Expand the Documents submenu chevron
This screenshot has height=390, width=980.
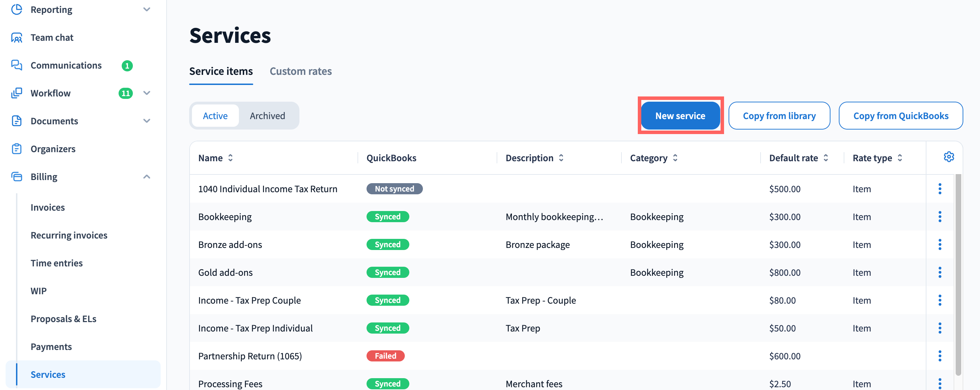[x=146, y=121]
